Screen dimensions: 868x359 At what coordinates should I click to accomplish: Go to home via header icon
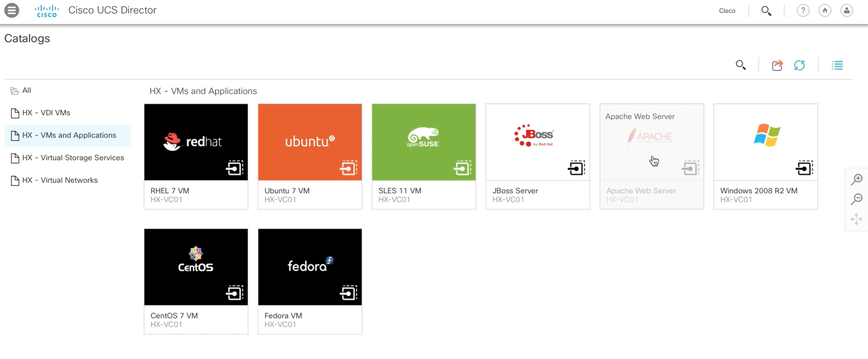click(825, 11)
